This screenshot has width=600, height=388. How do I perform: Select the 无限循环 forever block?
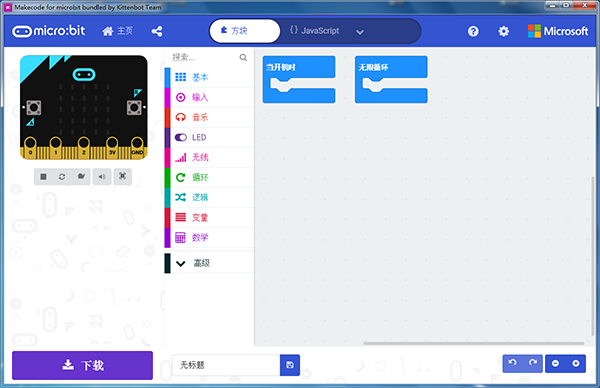[x=391, y=67]
